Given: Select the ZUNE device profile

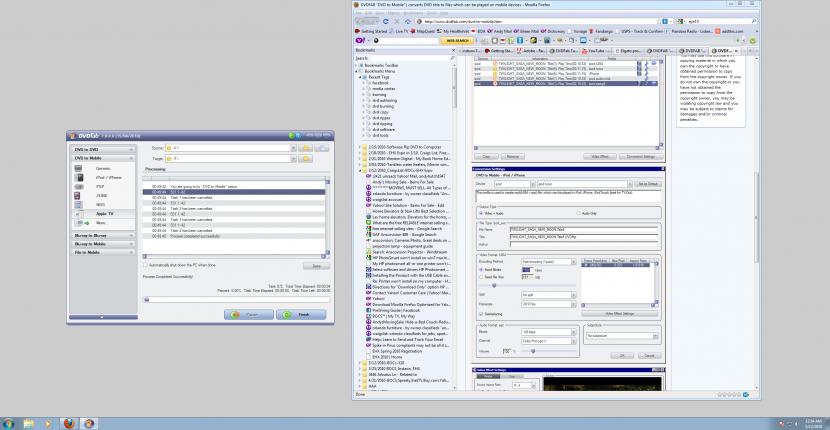Looking at the screenshot, I should [100, 195].
